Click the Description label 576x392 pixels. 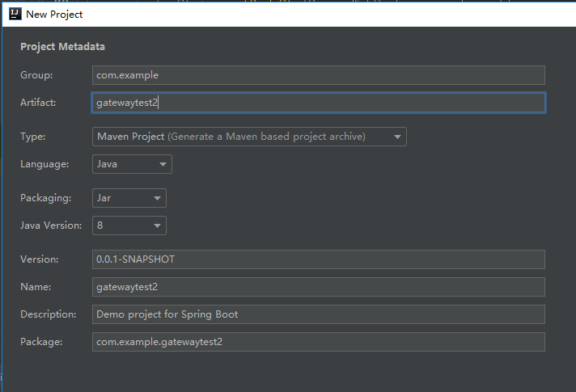49,314
